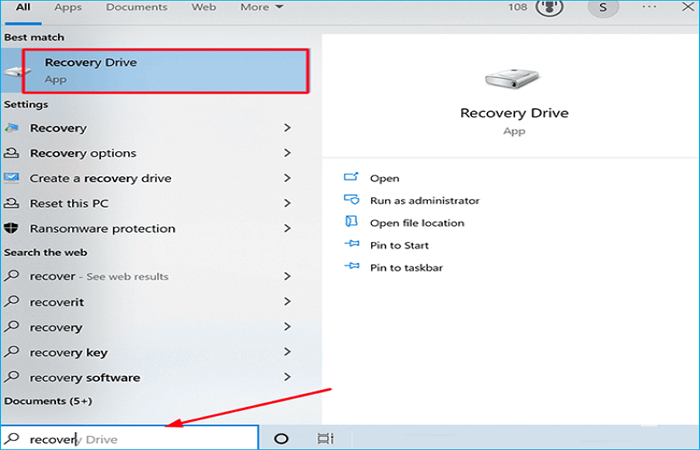Click the Recovery settings icon
The width and height of the screenshot is (700, 450).
pos(12,128)
